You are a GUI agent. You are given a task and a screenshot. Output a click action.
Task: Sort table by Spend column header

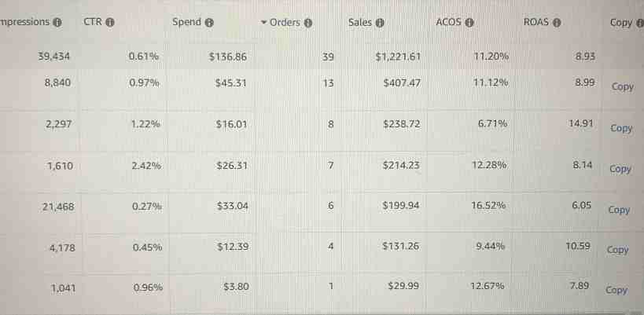pos(186,22)
